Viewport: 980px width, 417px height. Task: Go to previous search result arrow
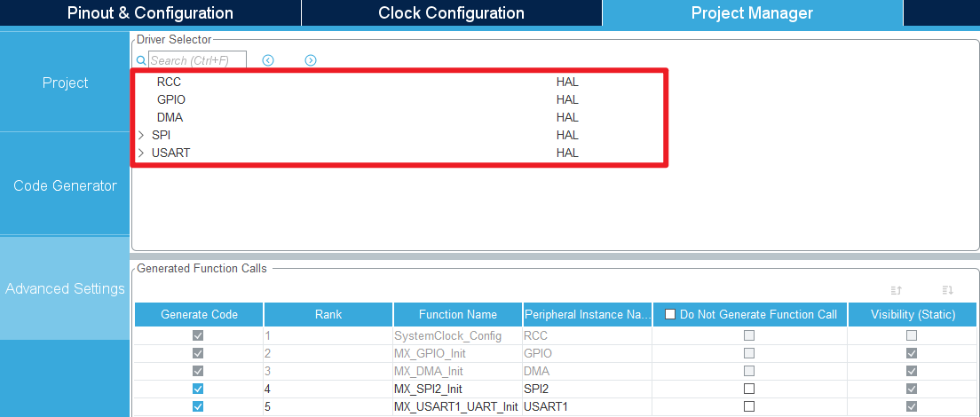point(268,60)
